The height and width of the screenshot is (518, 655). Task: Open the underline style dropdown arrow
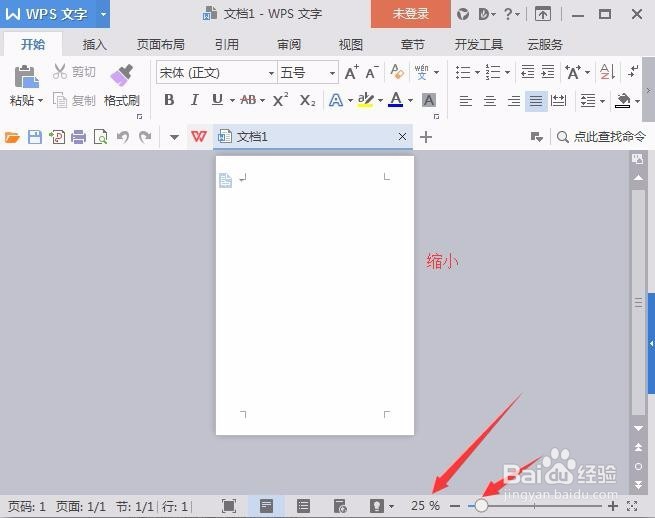point(232,100)
